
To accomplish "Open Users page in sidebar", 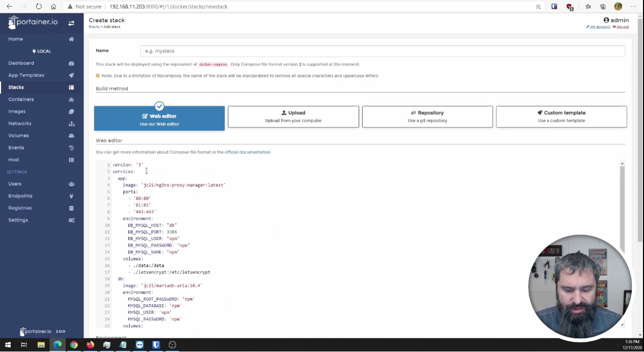I will [15, 184].
